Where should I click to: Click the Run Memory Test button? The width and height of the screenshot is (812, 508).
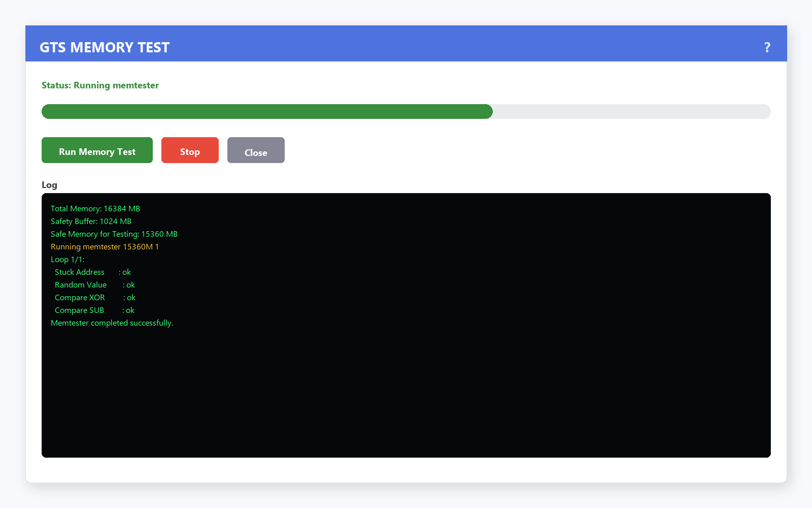coord(97,150)
